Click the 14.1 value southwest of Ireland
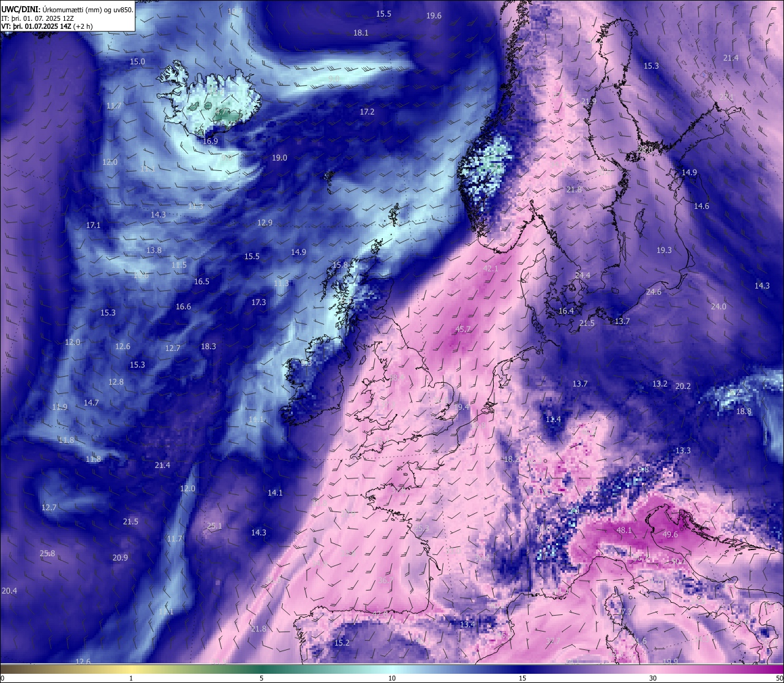 click(x=275, y=493)
